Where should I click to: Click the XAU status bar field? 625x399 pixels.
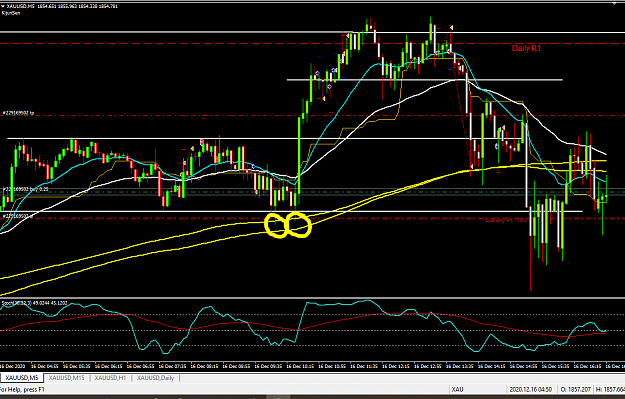coord(458,389)
